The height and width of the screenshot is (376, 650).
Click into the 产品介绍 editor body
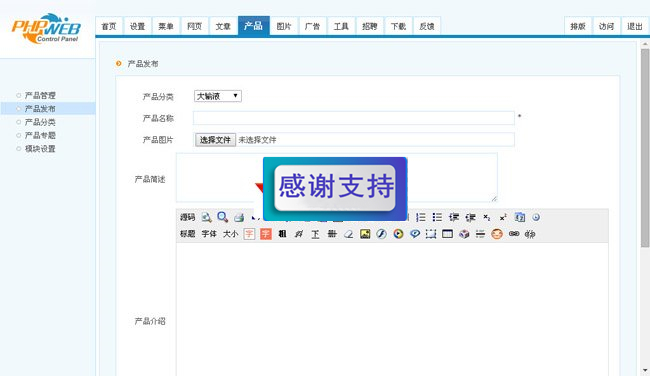(x=392, y=309)
